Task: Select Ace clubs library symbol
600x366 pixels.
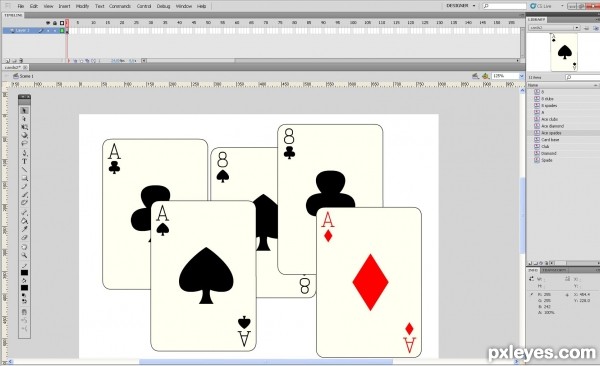Action: tap(549, 119)
